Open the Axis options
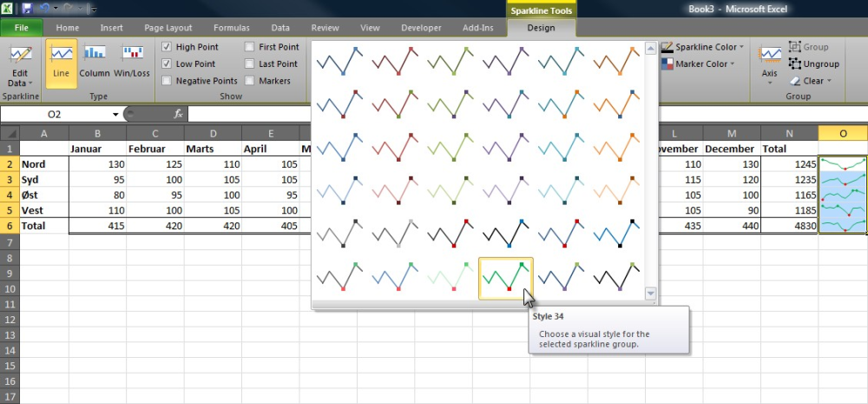This screenshot has height=404, width=868. tap(769, 65)
